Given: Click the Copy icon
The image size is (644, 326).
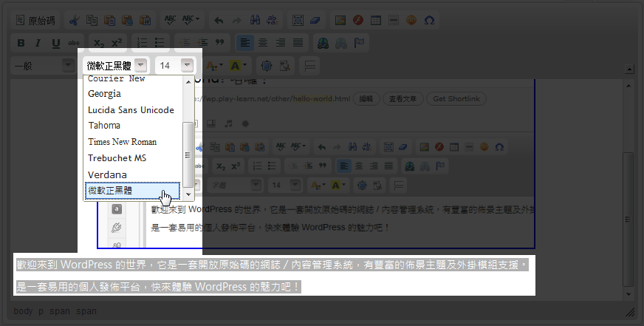Looking at the screenshot, I should (92, 20).
